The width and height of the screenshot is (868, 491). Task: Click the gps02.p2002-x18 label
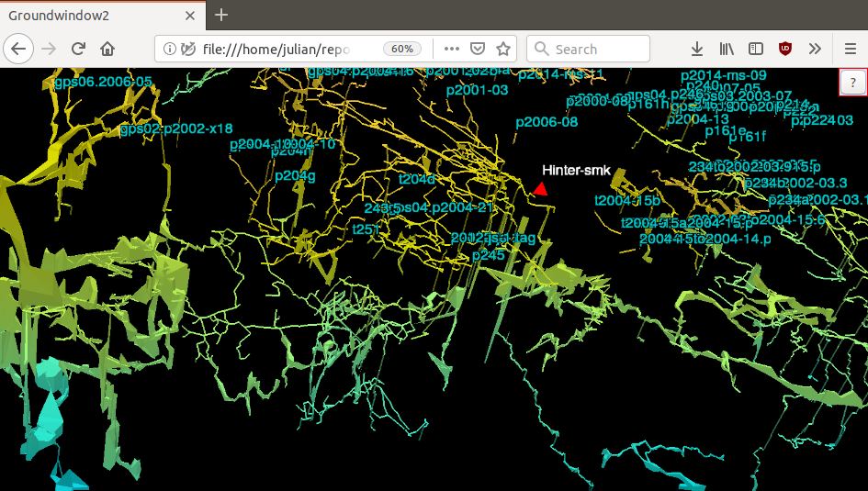point(176,128)
